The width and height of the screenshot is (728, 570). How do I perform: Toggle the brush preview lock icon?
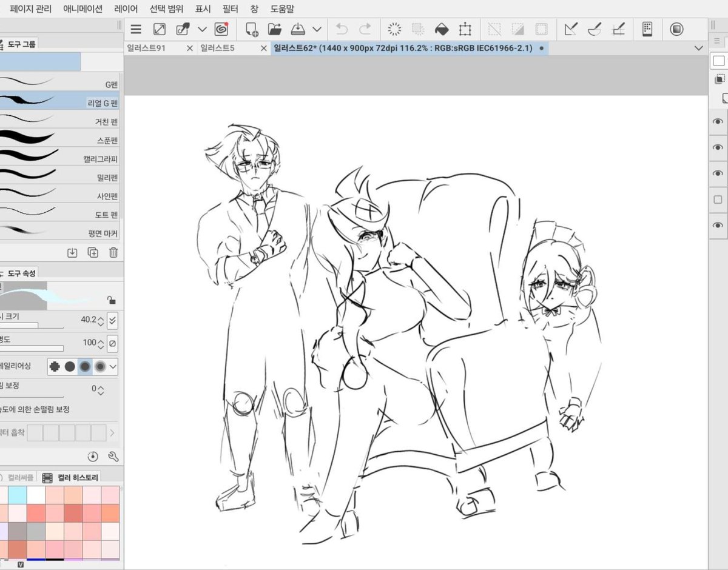(110, 300)
